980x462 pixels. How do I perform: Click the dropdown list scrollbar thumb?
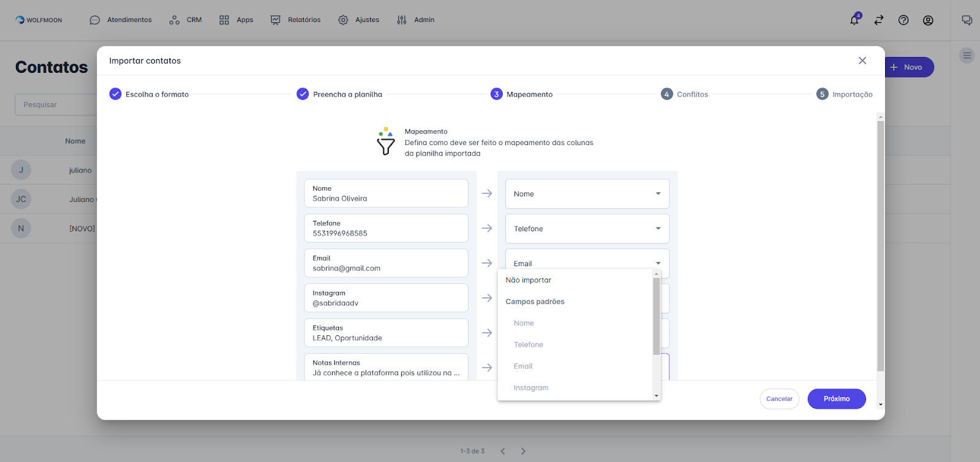pyautogui.click(x=656, y=316)
